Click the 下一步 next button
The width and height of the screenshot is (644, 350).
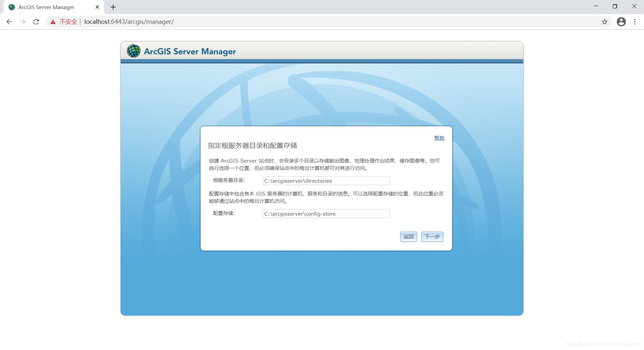click(432, 237)
